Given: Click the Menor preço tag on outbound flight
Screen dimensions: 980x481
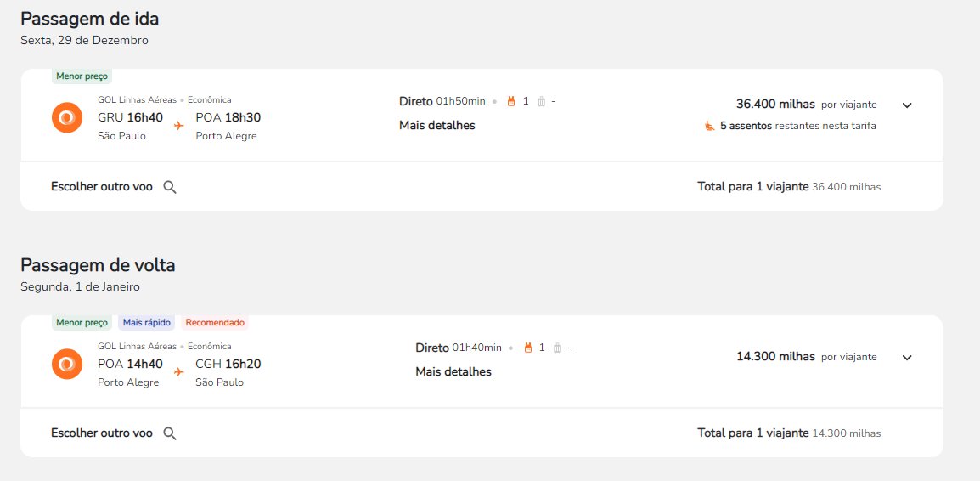Looking at the screenshot, I should pyautogui.click(x=82, y=76).
